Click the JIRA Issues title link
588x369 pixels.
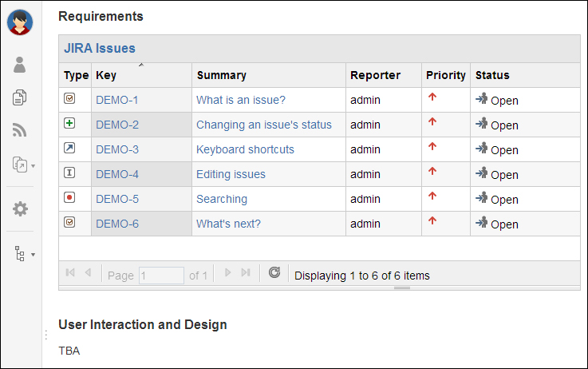pos(100,48)
